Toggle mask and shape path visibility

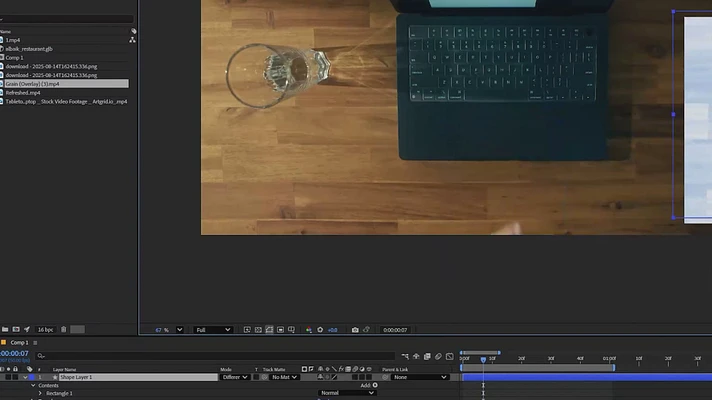[x=269, y=330]
